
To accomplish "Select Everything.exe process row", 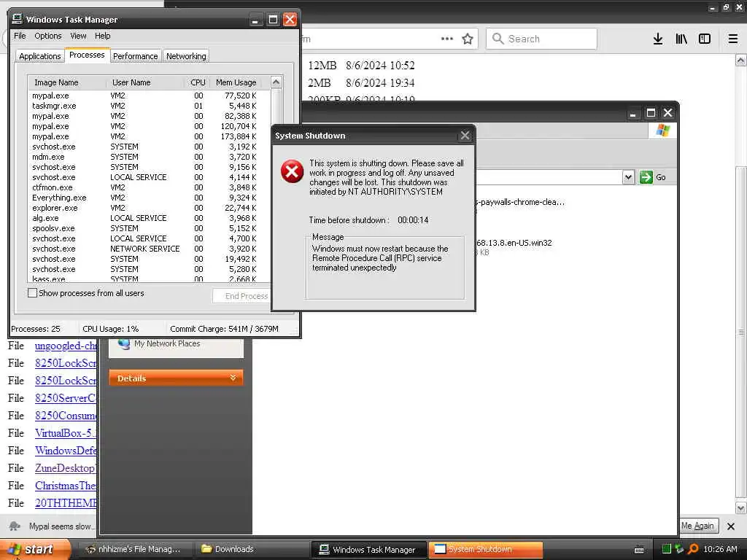I will 149,198.
